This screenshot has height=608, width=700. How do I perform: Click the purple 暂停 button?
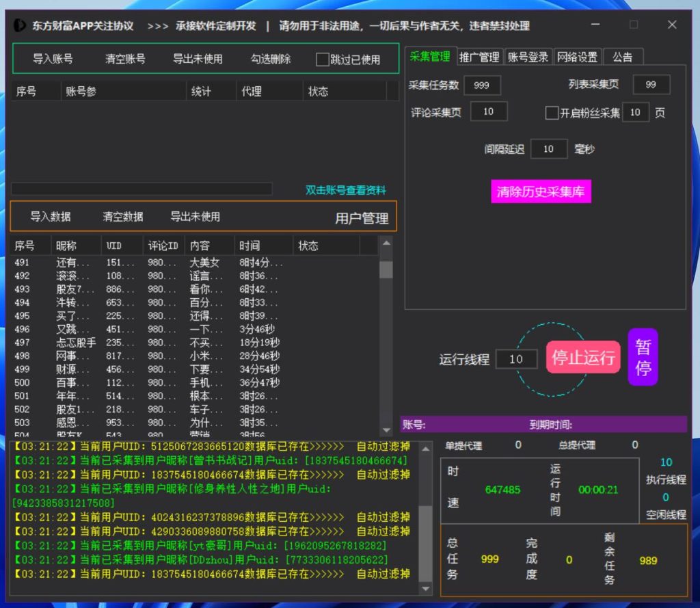tap(643, 357)
